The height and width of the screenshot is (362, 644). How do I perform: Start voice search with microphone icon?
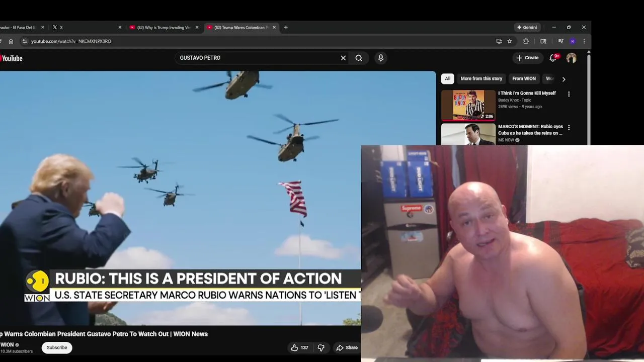pos(381,58)
